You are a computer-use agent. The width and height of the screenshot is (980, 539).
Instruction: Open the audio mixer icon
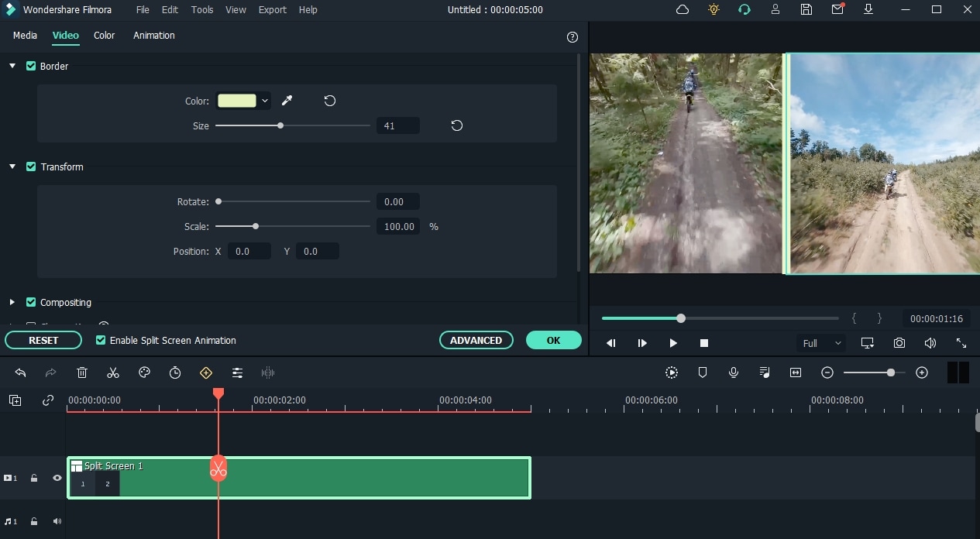point(765,372)
